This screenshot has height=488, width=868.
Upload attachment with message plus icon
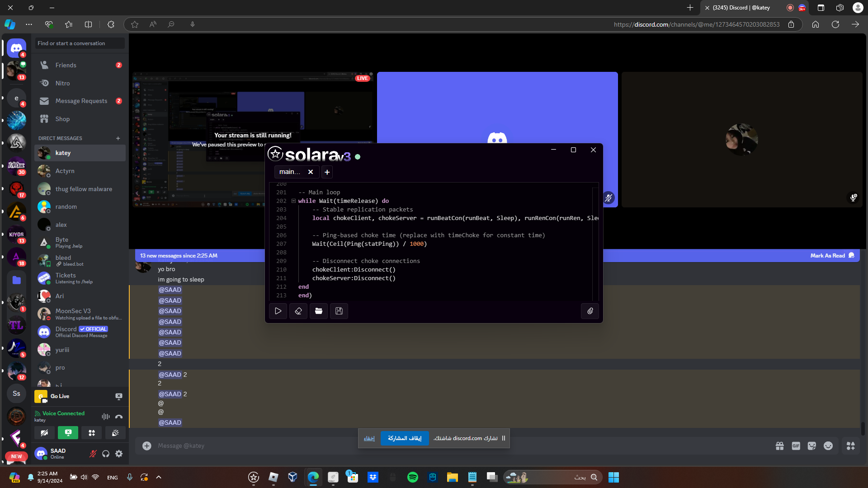pos(147,446)
